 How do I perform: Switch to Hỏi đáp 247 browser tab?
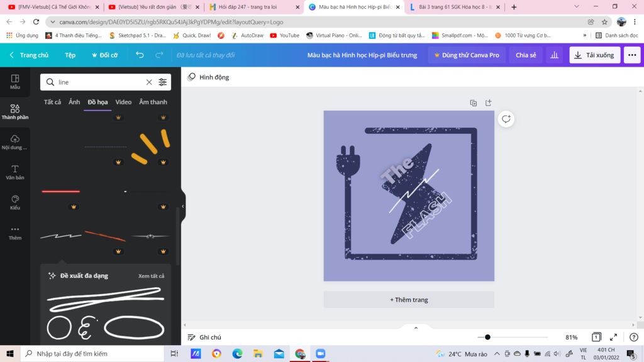(x=255, y=7)
